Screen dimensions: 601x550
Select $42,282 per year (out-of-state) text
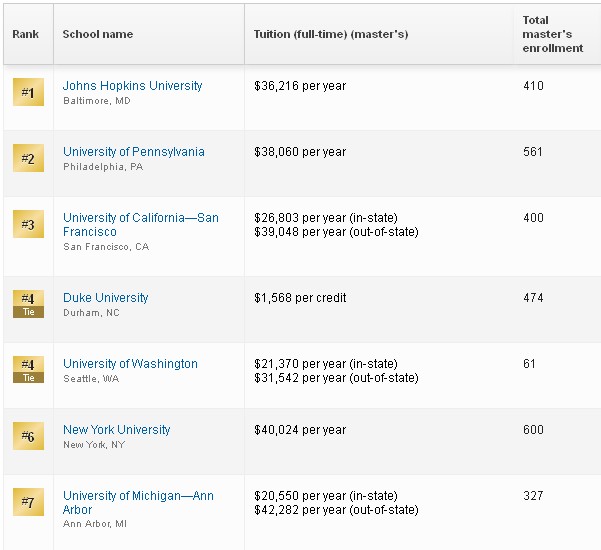pyautogui.click(x=336, y=510)
